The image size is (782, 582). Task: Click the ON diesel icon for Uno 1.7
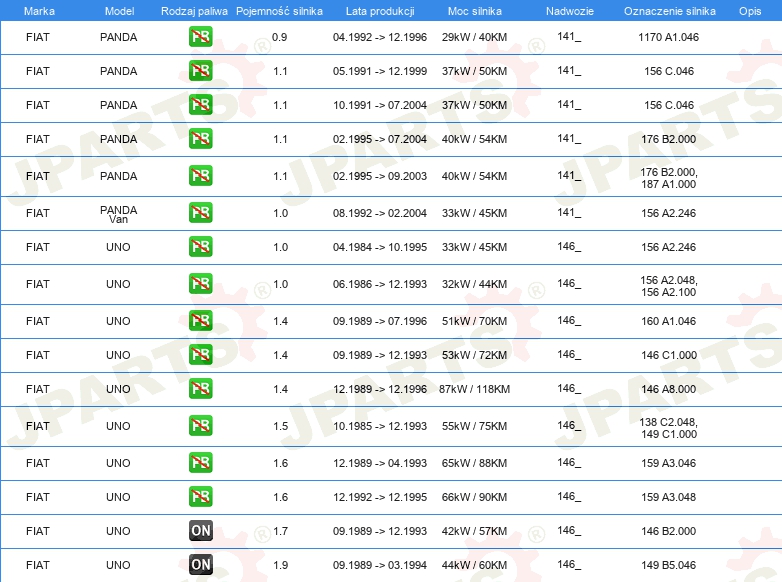coord(200,531)
